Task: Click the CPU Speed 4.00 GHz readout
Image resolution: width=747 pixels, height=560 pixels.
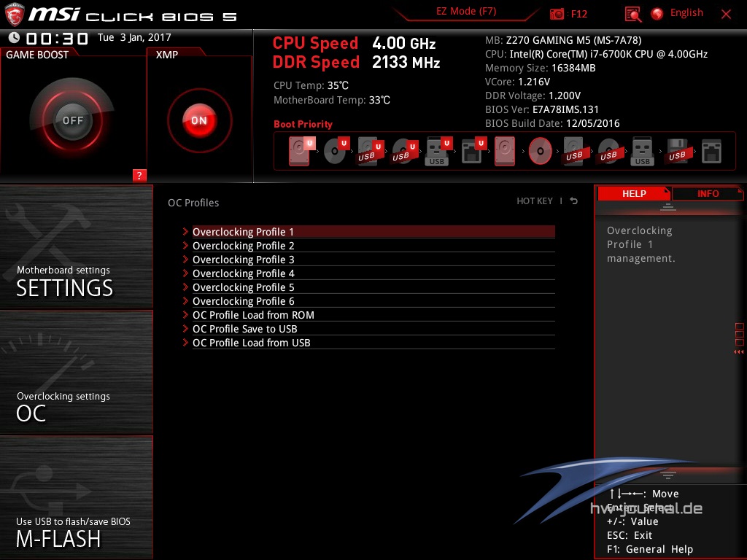Action: [354, 43]
